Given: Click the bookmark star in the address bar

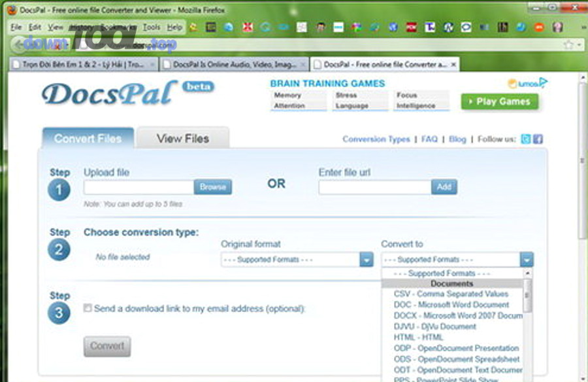Looking at the screenshot, I should tap(568, 44).
